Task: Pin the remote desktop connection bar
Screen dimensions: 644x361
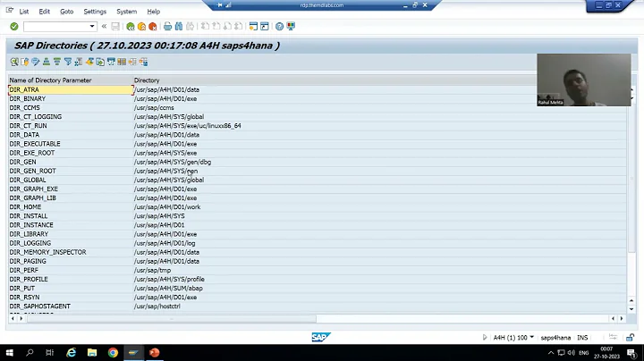Action: (x=220, y=5)
